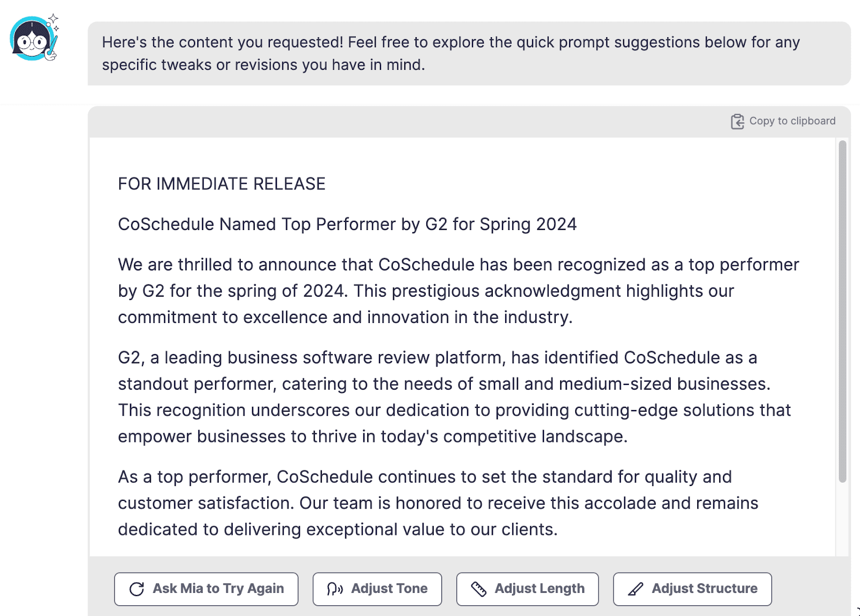Click Mia's avatar icon
The image size is (860, 616).
point(32,39)
